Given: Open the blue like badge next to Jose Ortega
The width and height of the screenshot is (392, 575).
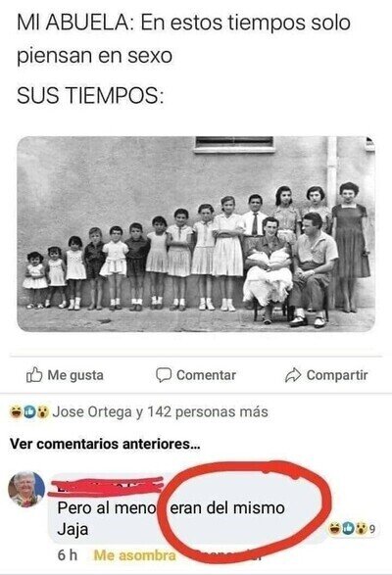Looking at the screenshot, I should pos(29,411).
